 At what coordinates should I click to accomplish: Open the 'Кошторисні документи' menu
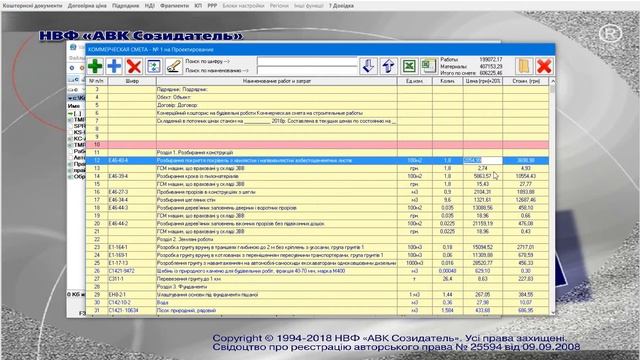tap(32, 6)
